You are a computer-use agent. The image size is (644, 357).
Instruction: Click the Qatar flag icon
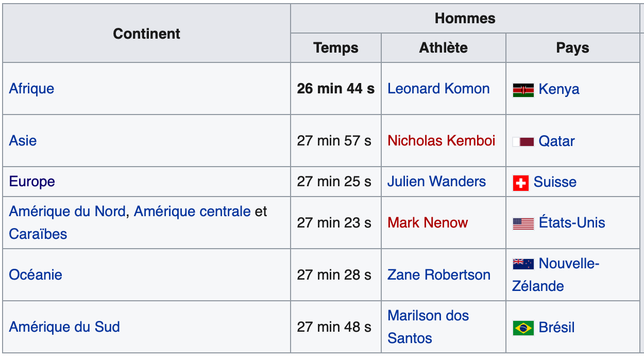(523, 142)
